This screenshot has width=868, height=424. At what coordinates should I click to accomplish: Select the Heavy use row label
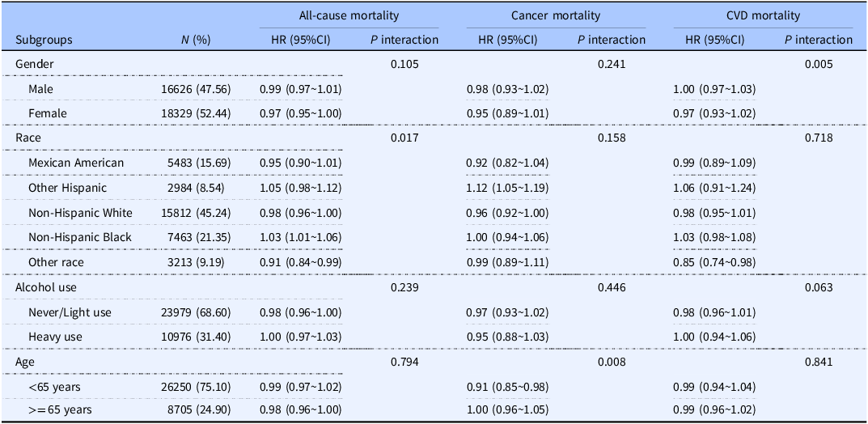pos(52,337)
